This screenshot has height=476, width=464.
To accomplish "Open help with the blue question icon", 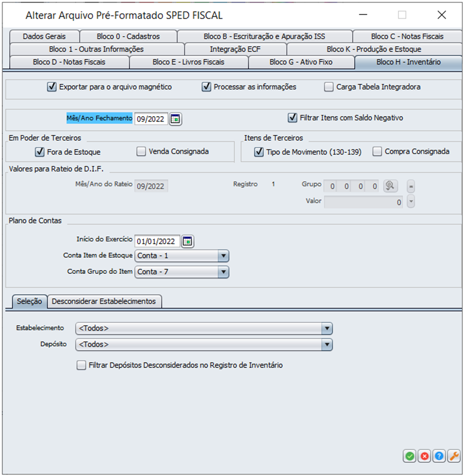I will point(439,456).
